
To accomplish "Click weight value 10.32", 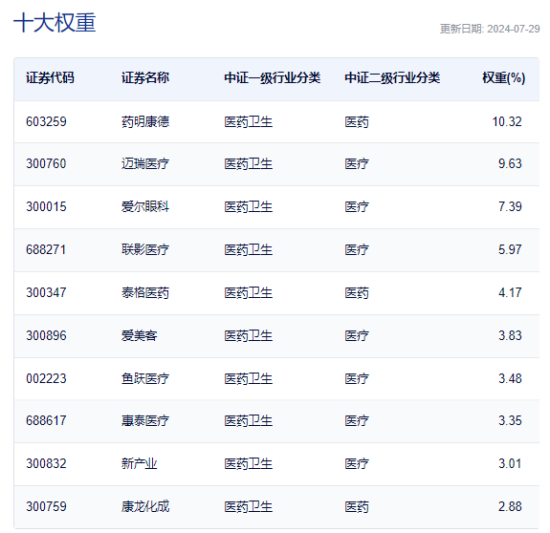I will (507, 122).
